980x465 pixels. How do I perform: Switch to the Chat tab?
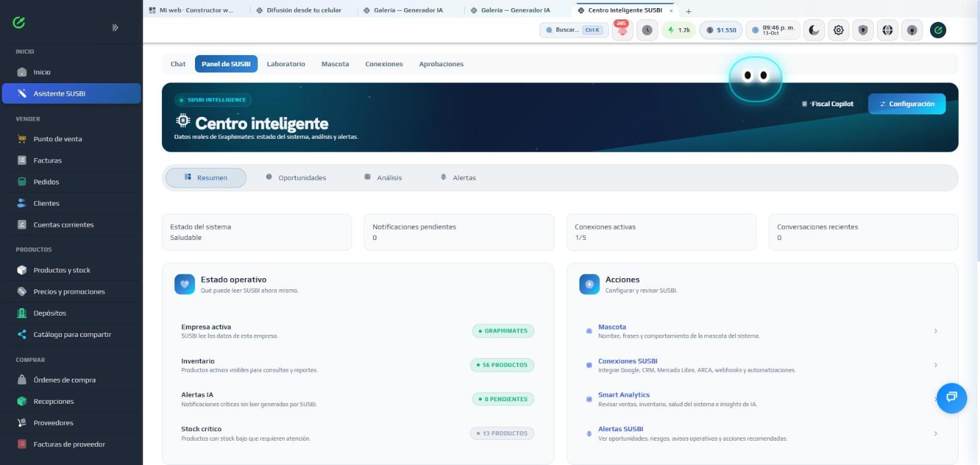(178, 64)
